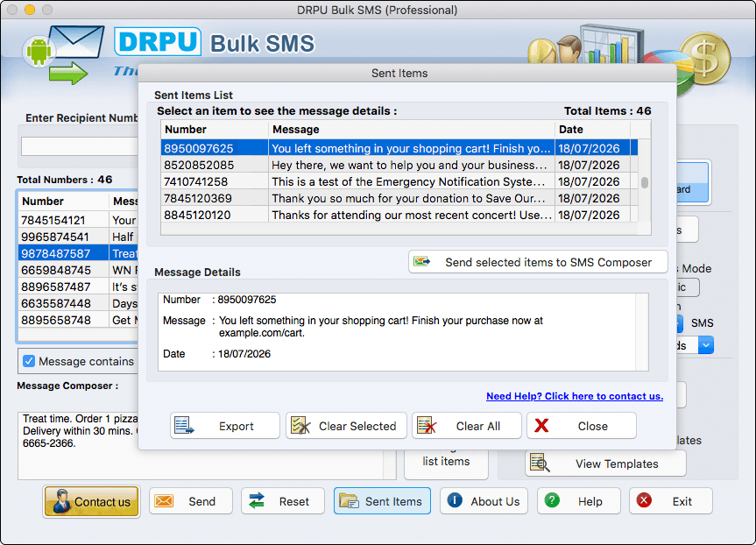
Task: Click the red Exit cross icon
Action: pos(644,500)
